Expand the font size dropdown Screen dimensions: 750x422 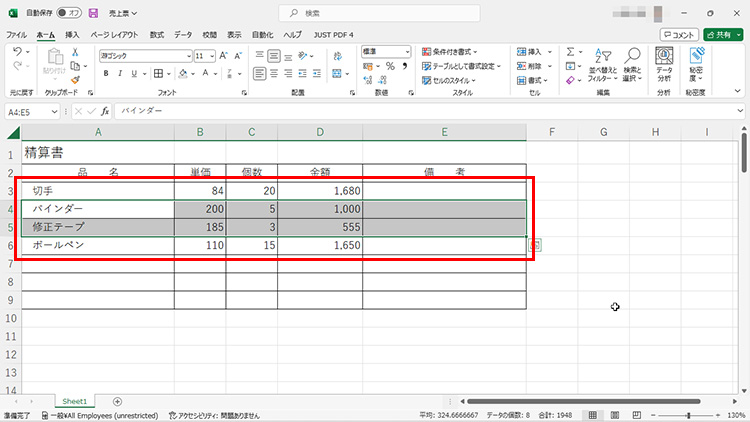click(211, 56)
